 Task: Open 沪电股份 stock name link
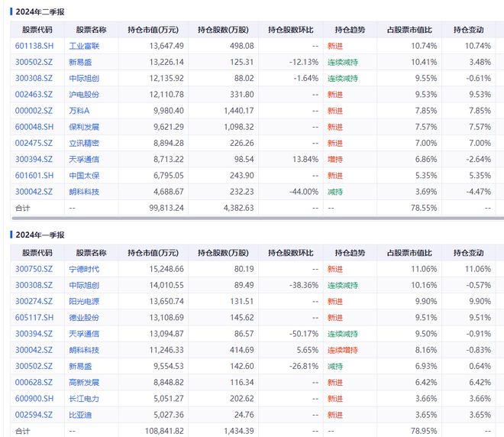pos(84,95)
